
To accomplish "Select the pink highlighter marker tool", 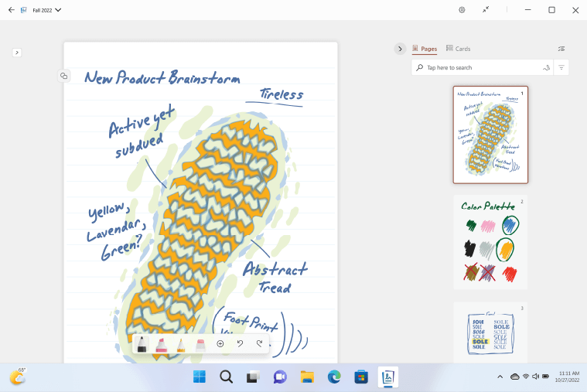I will 162,345.
